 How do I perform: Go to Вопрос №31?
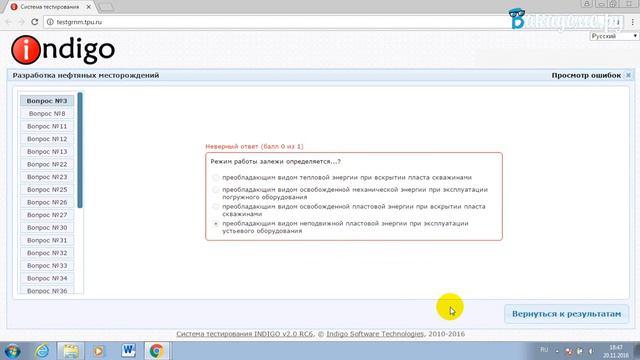(47, 240)
